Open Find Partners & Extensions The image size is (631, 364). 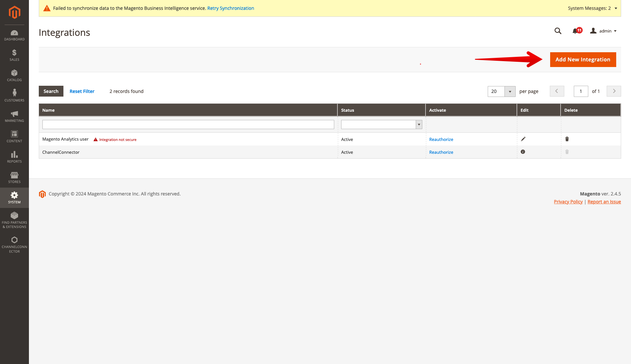tap(14, 220)
